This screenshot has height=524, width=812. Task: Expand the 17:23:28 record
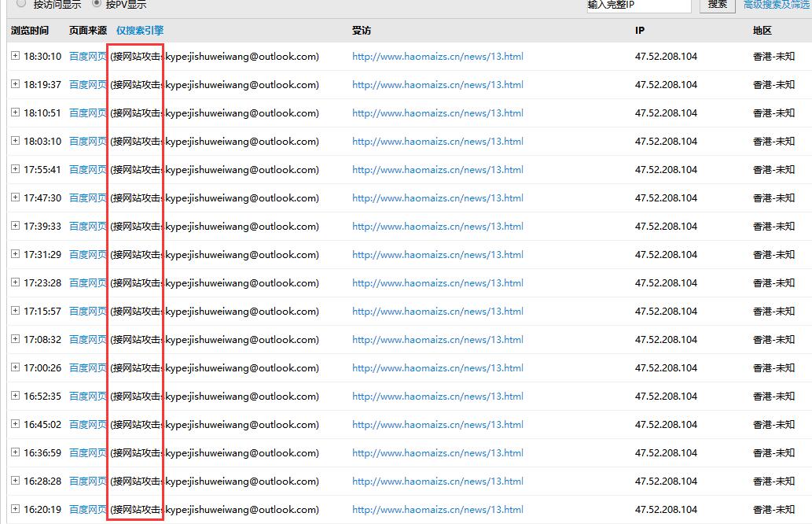[15, 282]
